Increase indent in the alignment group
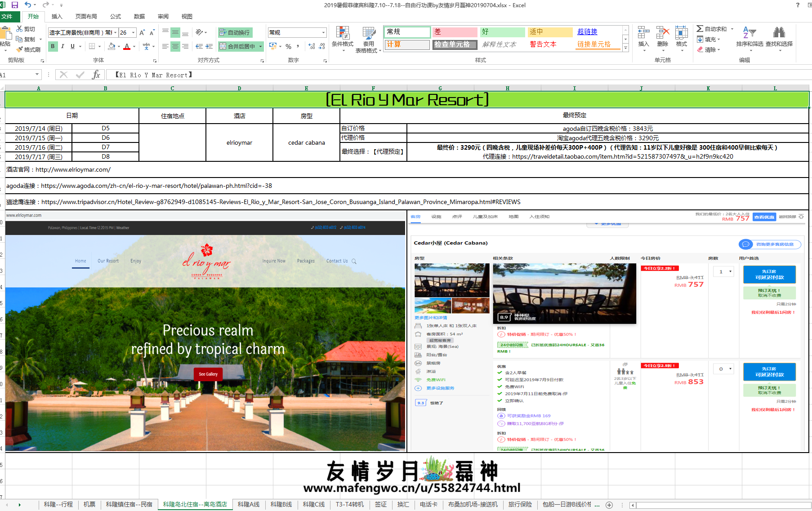The height and width of the screenshot is (511, 812). click(209, 46)
